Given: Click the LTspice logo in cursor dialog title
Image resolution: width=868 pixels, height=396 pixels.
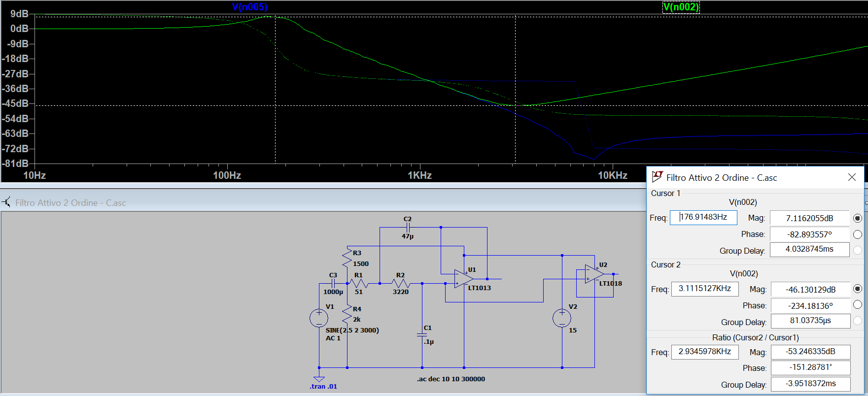Looking at the screenshot, I should tap(657, 177).
